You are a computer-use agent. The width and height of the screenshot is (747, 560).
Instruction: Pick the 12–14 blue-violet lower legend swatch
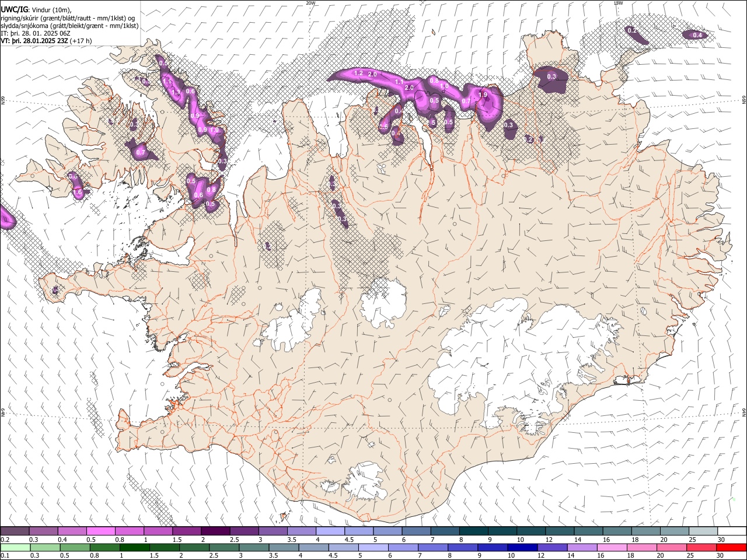click(x=553, y=547)
